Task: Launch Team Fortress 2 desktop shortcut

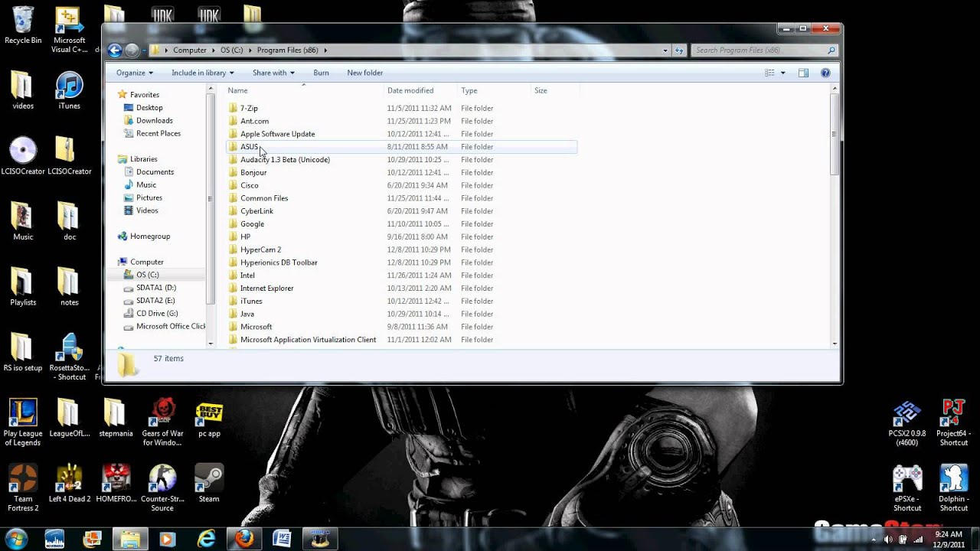Action: pyautogui.click(x=23, y=487)
